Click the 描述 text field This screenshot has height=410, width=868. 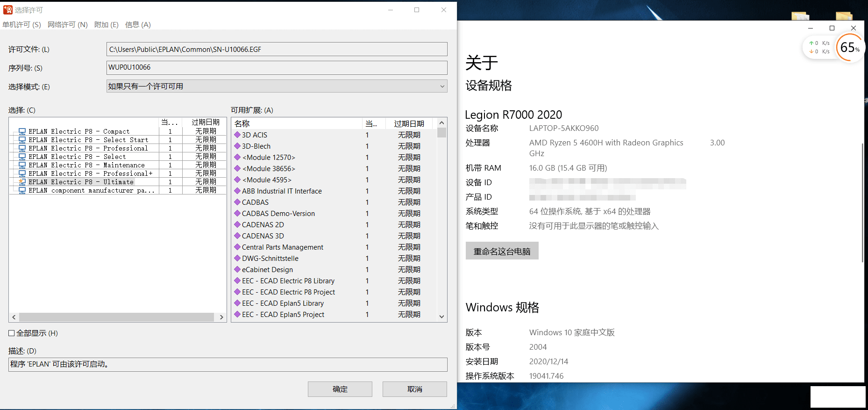(x=228, y=364)
